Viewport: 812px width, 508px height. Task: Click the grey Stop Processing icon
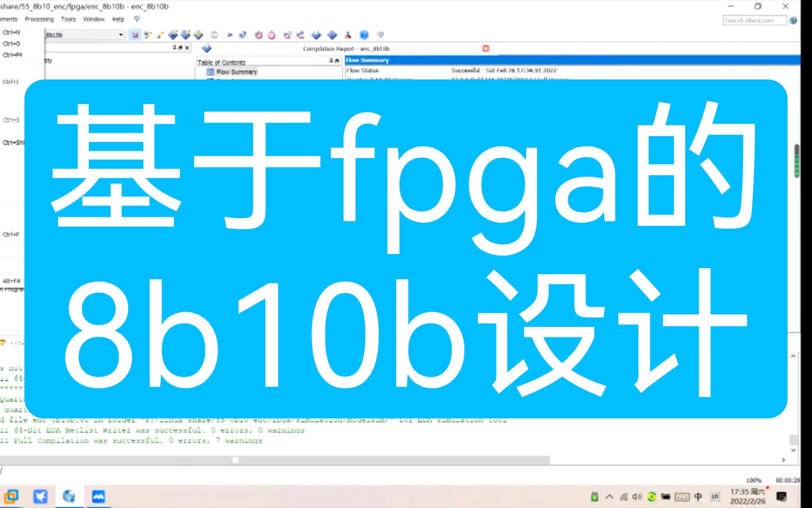click(214, 35)
